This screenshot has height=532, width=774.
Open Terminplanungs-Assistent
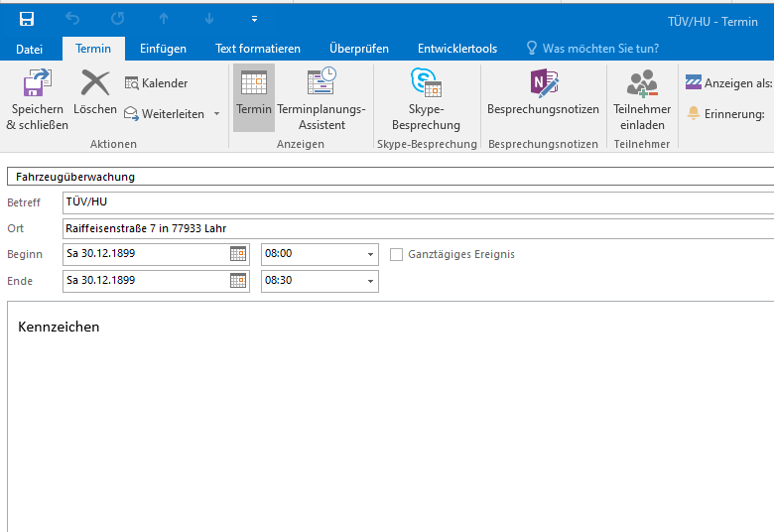[322, 100]
